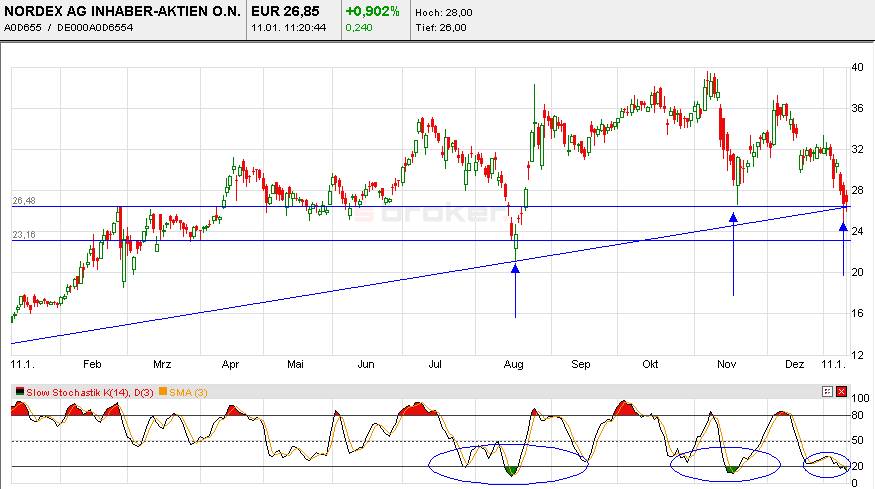The height and width of the screenshot is (489, 875).
Task: Click the 23,16 horizontal line label
Action: point(24,234)
